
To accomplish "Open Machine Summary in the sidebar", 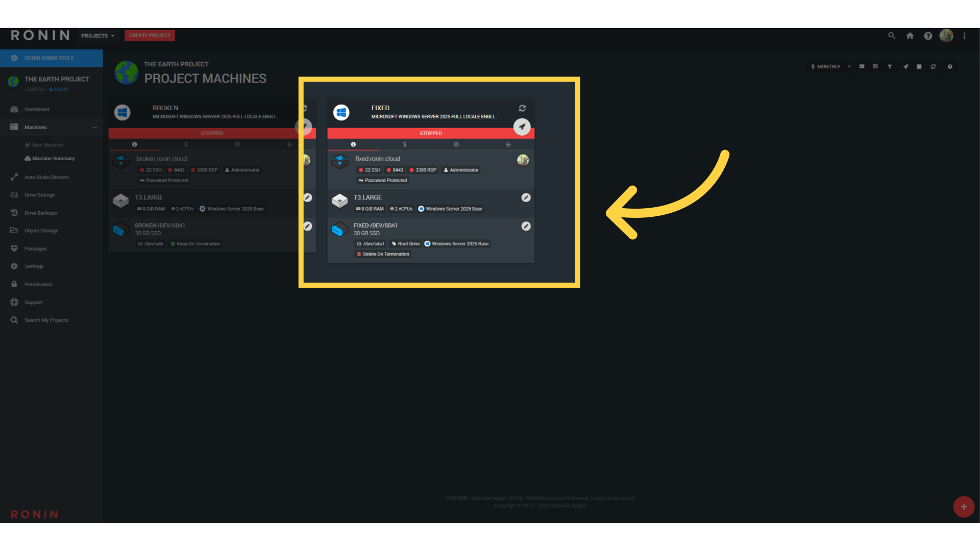I will (53, 158).
